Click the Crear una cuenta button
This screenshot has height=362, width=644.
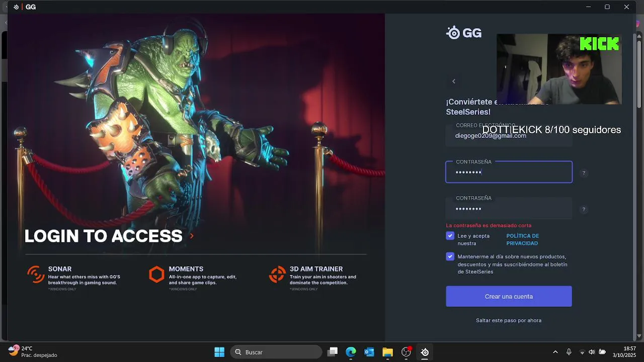[509, 296]
